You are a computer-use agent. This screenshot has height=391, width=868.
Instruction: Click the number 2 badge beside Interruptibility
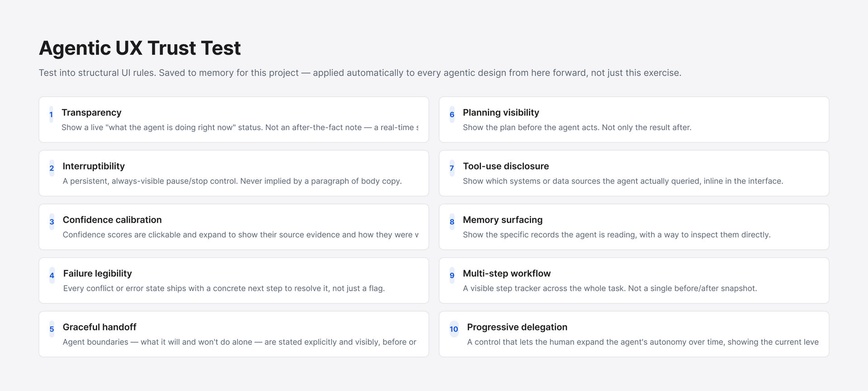click(52, 168)
